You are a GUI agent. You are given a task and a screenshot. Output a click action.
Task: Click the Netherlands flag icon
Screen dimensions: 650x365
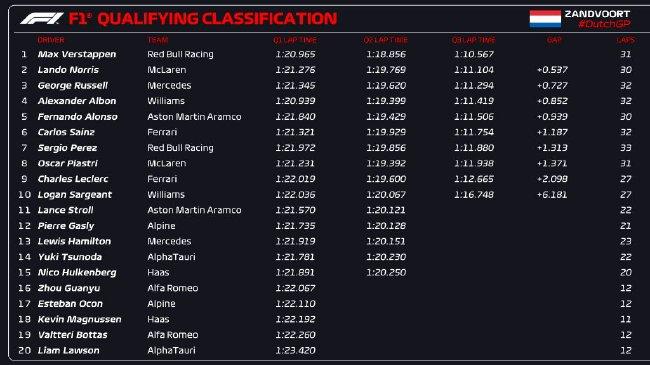click(x=545, y=19)
